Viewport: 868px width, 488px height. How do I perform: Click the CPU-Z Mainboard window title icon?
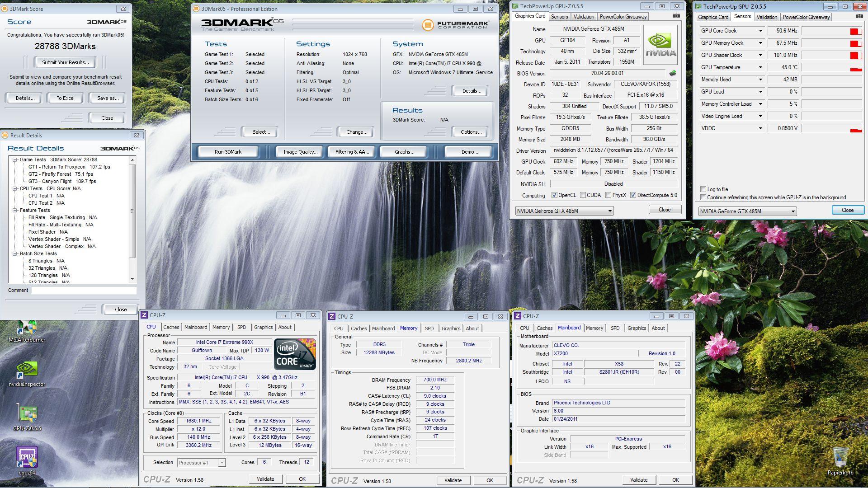click(518, 316)
